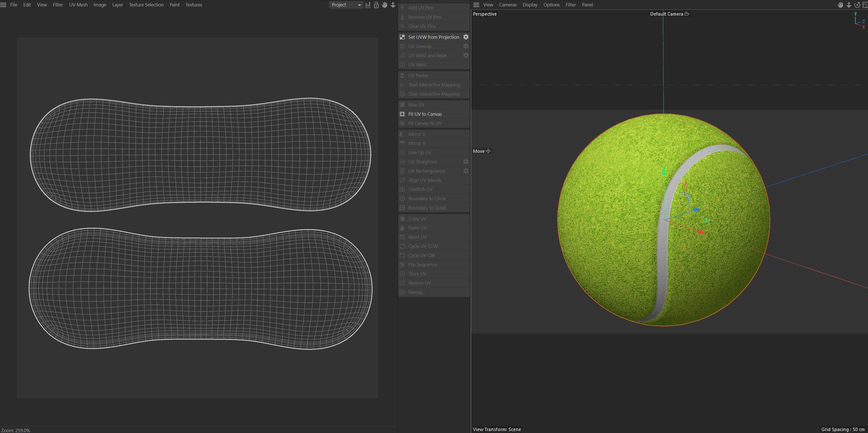868x433 pixels.
Task: Click the Default Camera link icon
Action: (x=687, y=14)
